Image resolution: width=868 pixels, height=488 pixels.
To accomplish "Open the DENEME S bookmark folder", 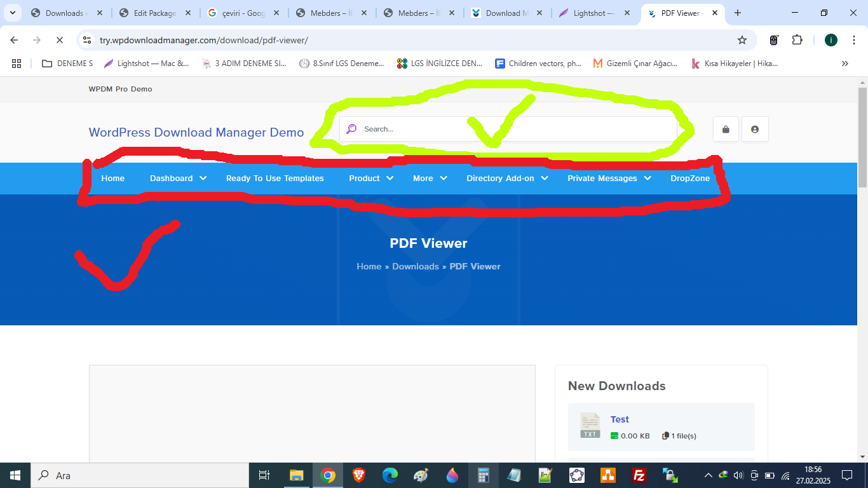I will (x=67, y=64).
